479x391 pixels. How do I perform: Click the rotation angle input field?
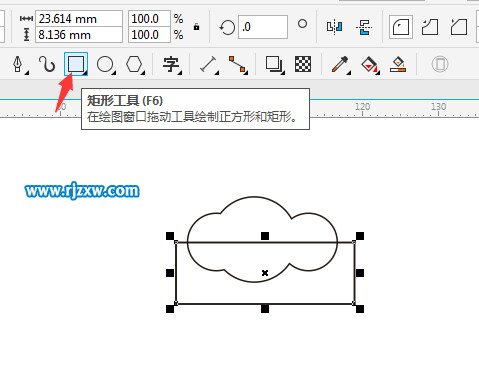(263, 27)
